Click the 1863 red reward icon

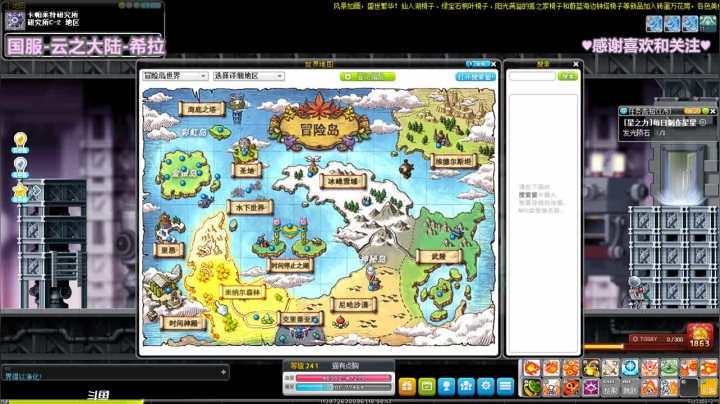699,337
